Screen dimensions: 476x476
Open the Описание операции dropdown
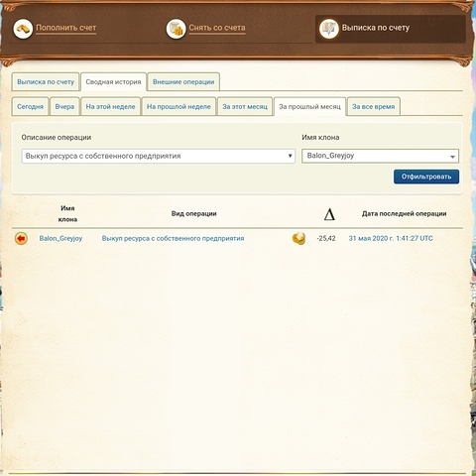159,156
